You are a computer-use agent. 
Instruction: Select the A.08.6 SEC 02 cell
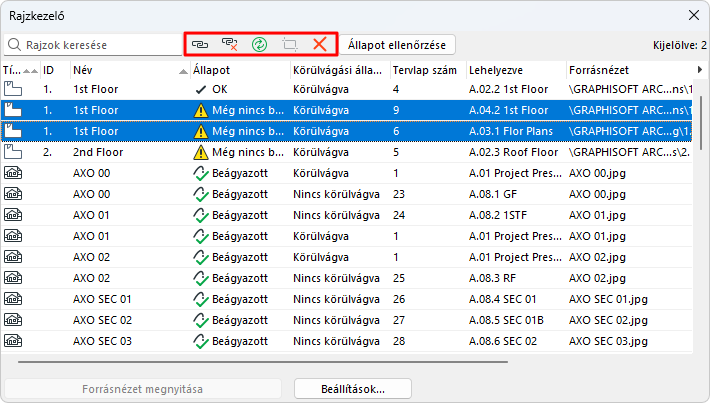pyautogui.click(x=503, y=341)
